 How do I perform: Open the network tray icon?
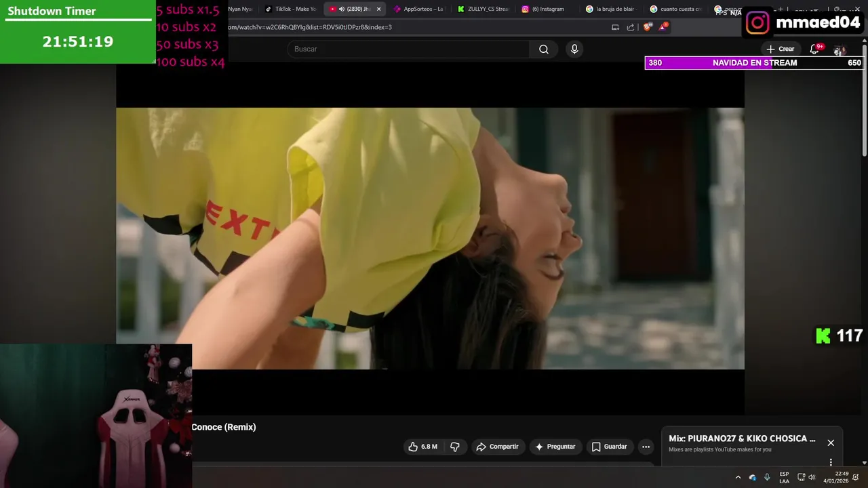pos(801,477)
